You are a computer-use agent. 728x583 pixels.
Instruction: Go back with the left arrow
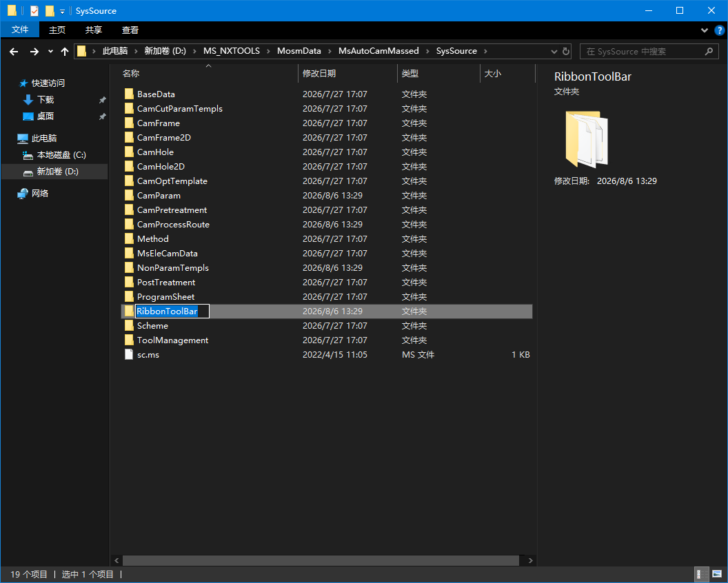coord(14,52)
